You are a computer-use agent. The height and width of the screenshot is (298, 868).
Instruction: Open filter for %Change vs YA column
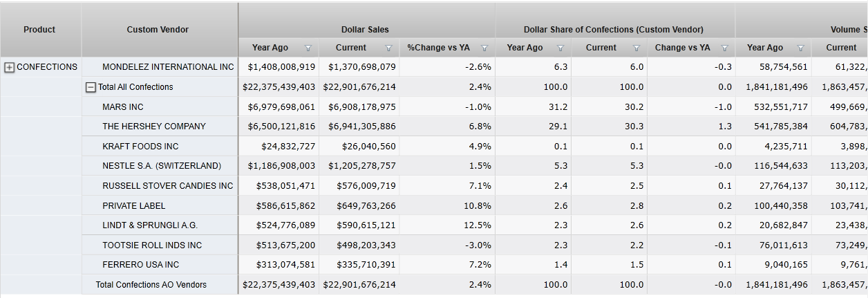[484, 48]
